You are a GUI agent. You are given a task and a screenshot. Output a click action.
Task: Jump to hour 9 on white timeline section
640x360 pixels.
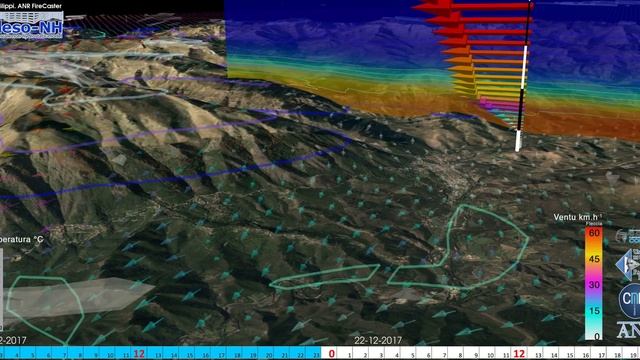coord(476,356)
